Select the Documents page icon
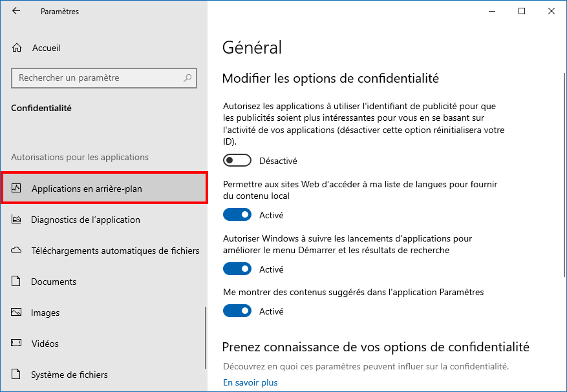Viewport: 567px width, 392px height. tap(16, 281)
